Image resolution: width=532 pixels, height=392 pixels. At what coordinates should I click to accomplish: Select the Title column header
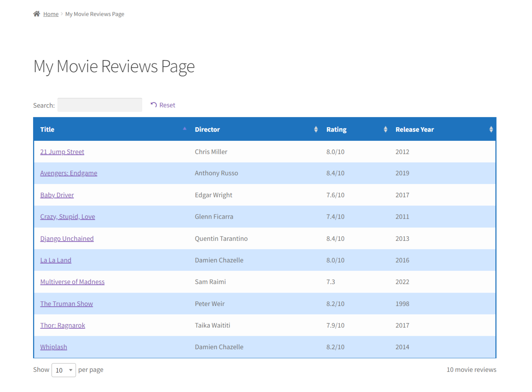pos(47,129)
